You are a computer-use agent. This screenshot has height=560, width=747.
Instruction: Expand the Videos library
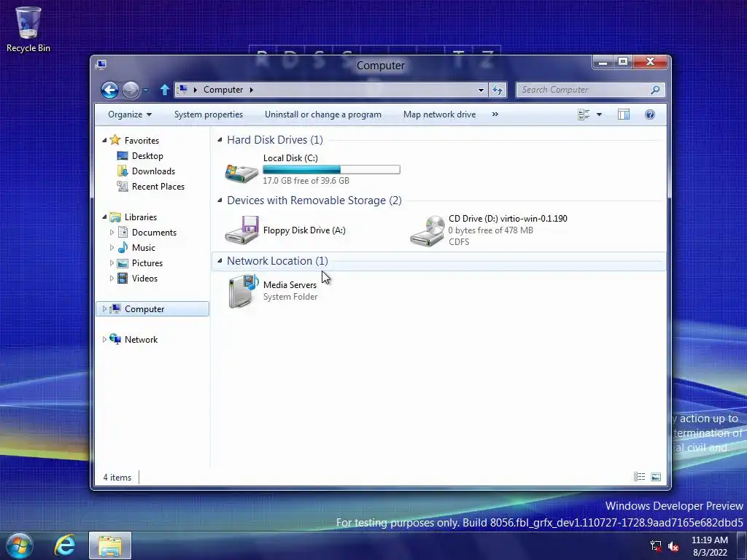[x=112, y=278]
